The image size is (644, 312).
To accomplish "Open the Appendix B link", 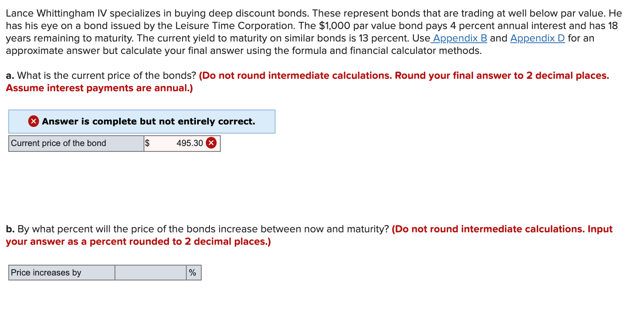I will 459,38.
